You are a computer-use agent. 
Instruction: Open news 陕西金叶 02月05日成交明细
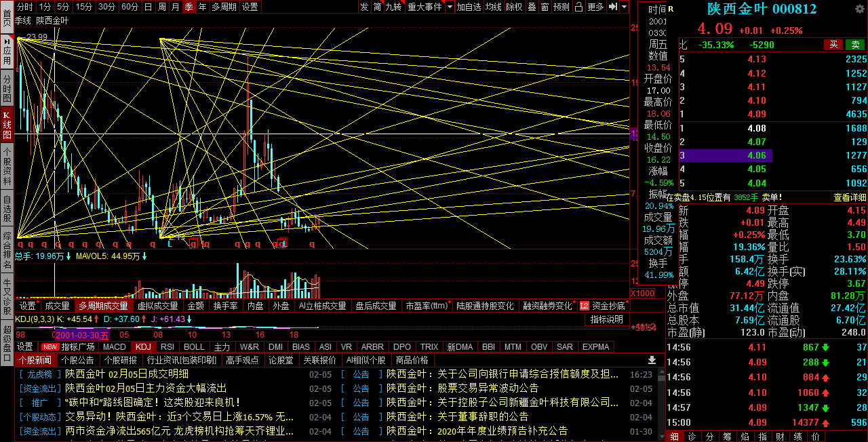(127, 374)
